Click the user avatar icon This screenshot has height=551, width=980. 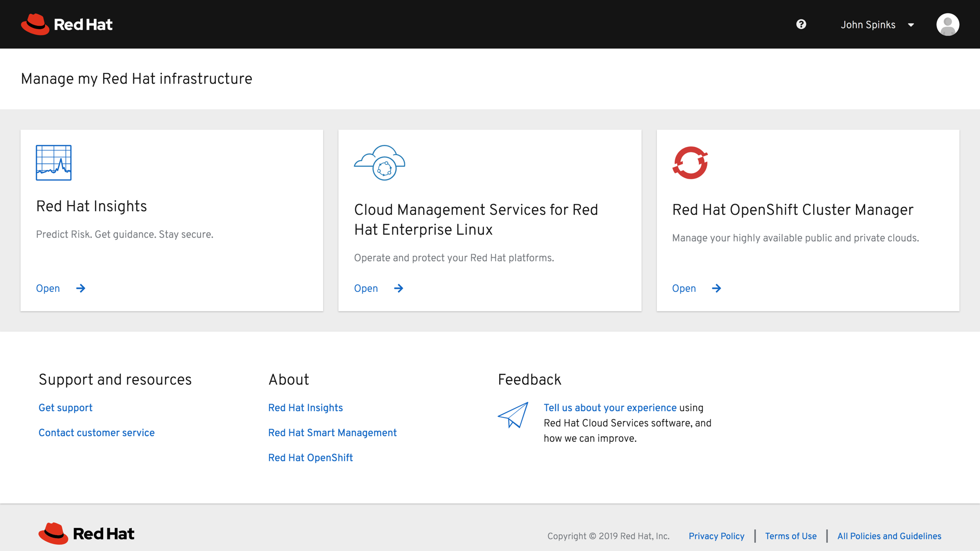point(947,24)
